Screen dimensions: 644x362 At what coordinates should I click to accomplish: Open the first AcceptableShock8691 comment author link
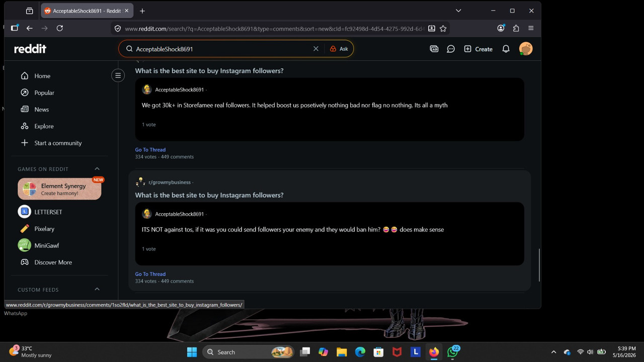(x=180, y=89)
